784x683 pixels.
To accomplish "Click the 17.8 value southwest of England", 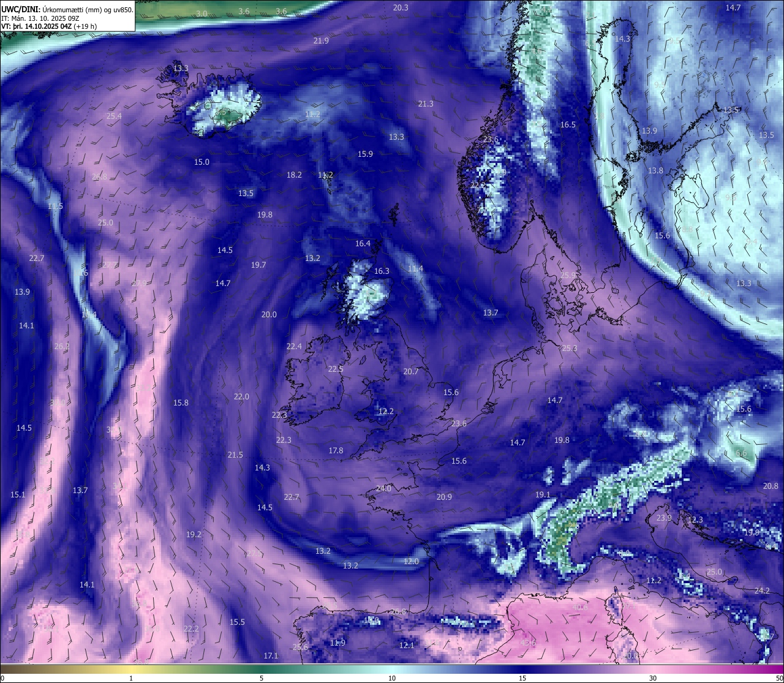I will pyautogui.click(x=336, y=450).
